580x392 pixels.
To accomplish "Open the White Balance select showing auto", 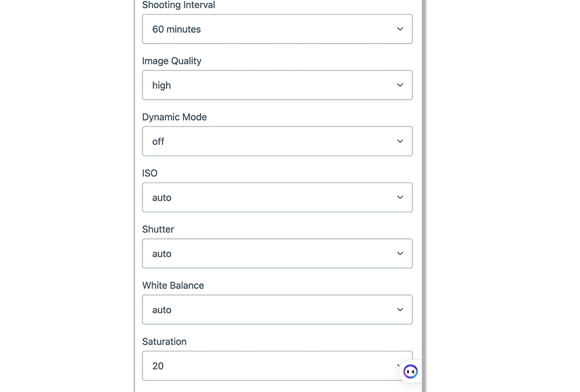I will pyautogui.click(x=267, y=310).
